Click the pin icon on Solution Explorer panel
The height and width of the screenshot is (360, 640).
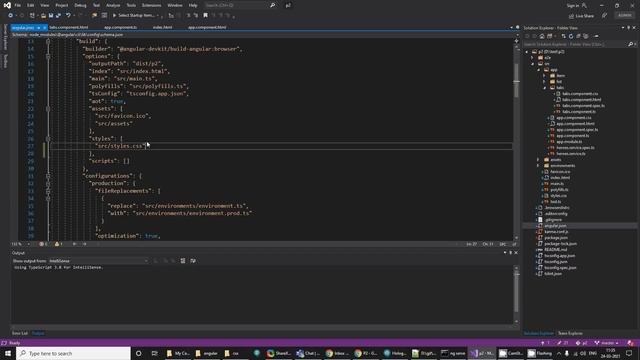[x=629, y=28]
